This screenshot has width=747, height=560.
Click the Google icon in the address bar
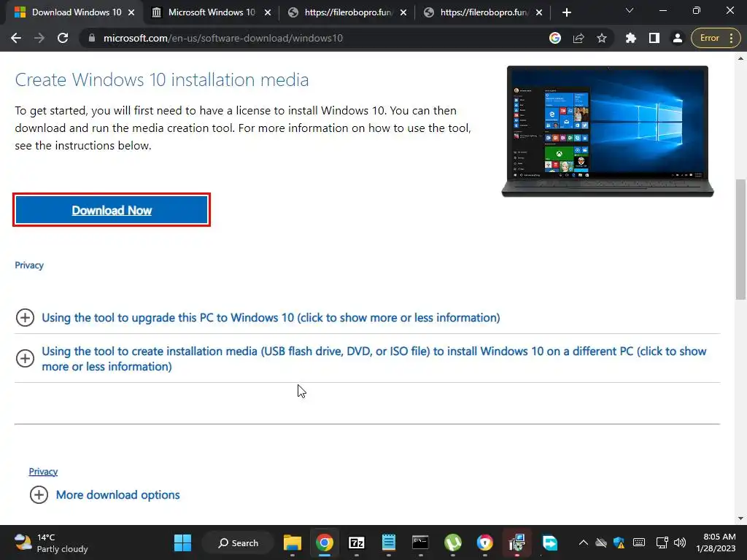[x=555, y=38]
